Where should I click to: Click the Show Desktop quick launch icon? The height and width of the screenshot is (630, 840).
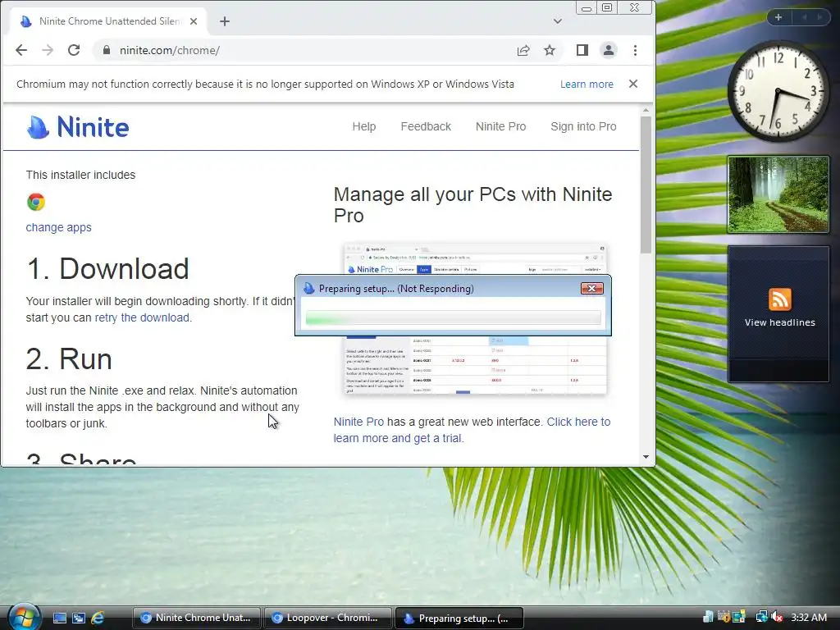click(x=59, y=619)
